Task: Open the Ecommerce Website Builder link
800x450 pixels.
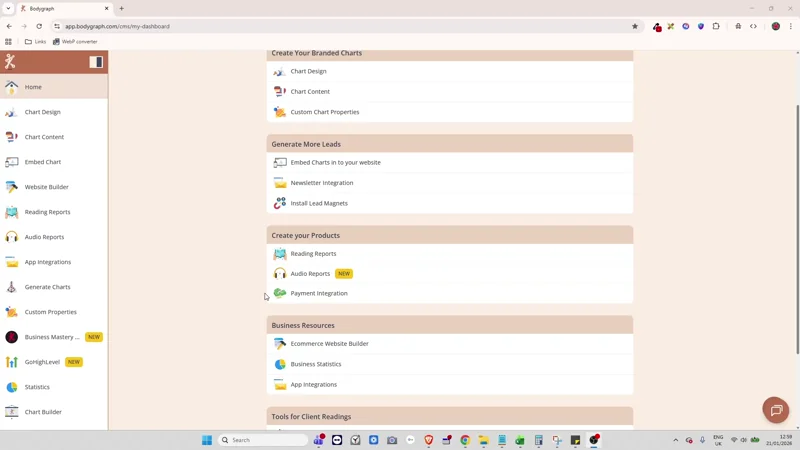Action: point(329,344)
